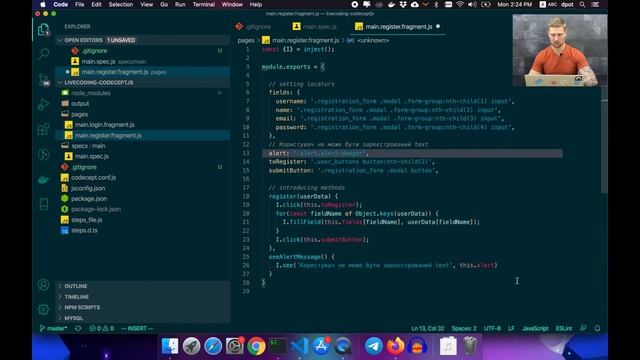640x360 pixels.
Task: Open the Extensions view
Action: pos(43,129)
